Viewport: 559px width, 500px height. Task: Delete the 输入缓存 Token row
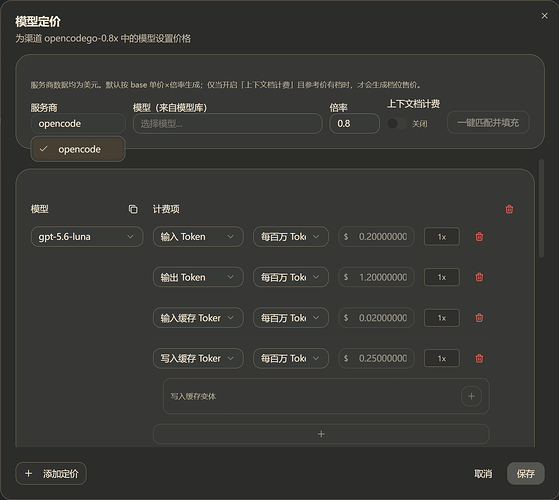pyautogui.click(x=479, y=318)
